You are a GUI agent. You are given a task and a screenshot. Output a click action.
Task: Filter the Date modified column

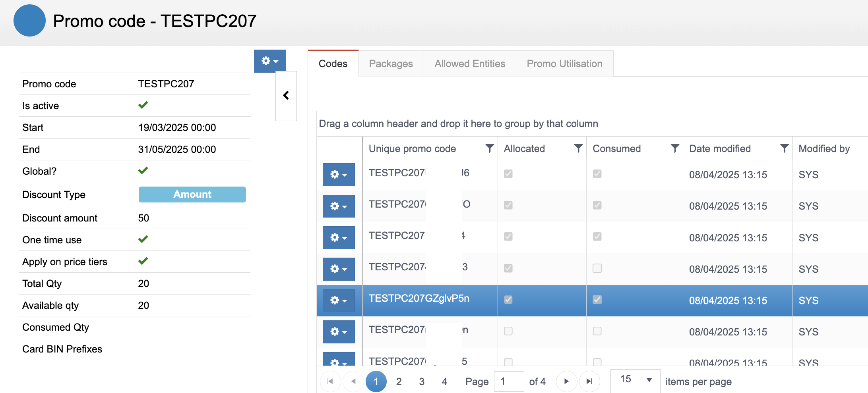(x=784, y=148)
